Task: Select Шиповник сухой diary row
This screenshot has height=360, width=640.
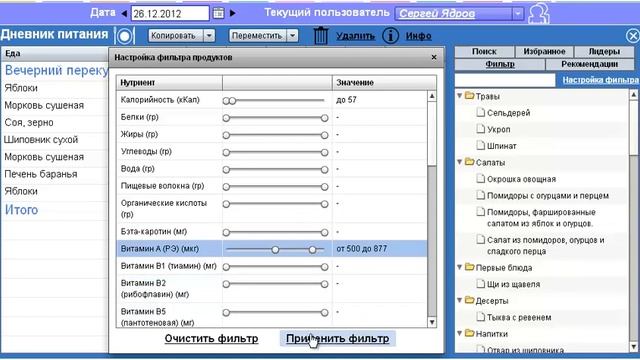Action: 55,140
